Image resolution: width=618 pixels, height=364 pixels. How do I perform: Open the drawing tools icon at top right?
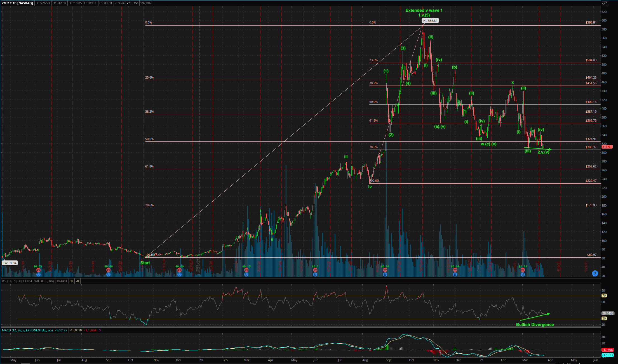click(x=604, y=3)
